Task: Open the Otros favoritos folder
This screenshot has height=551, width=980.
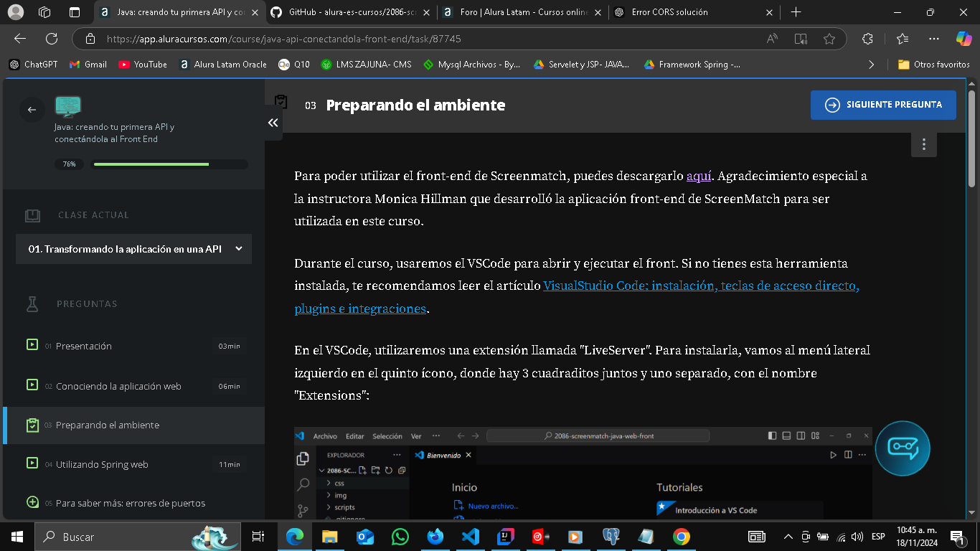Action: (934, 64)
